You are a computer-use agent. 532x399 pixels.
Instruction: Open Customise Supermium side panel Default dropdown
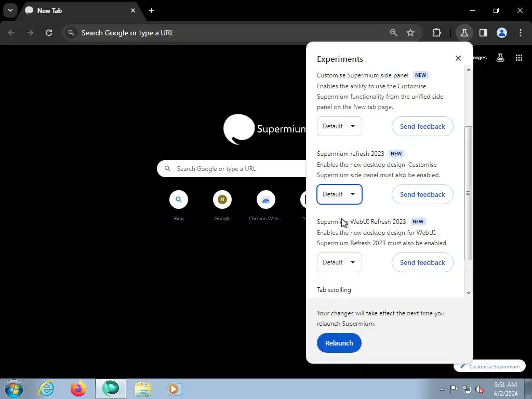[x=339, y=126]
